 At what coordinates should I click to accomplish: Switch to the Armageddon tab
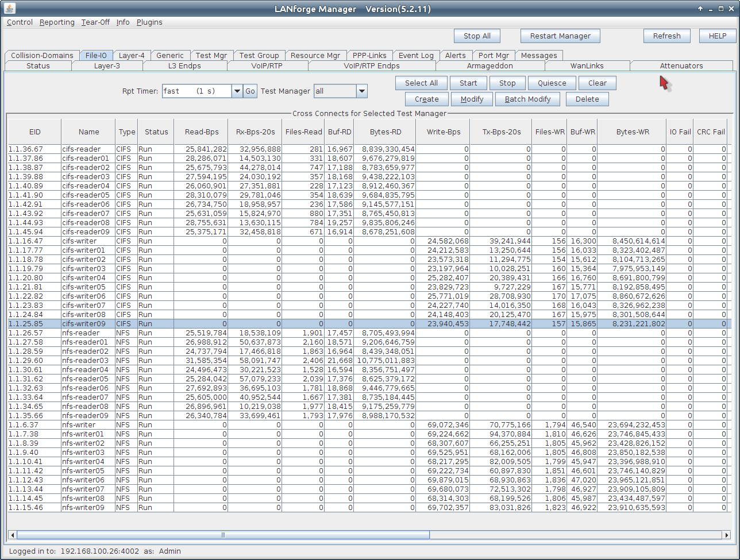(490, 66)
